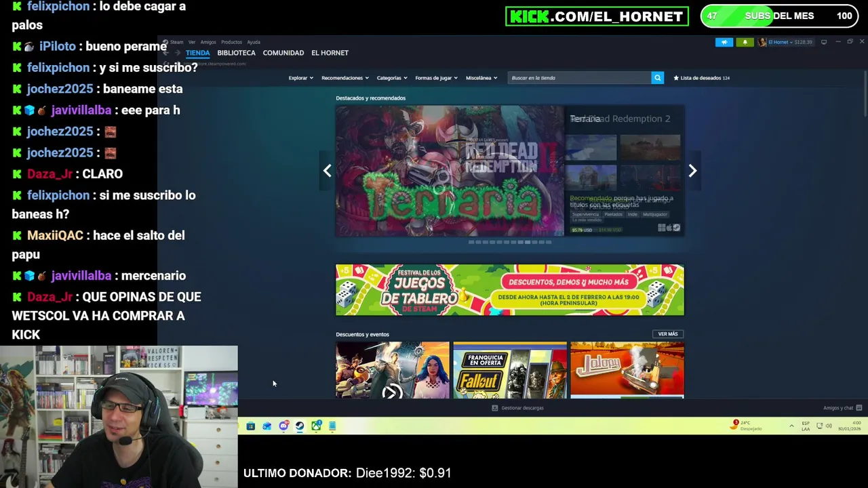Open the Ver menu
Screen dimensions: 868x488
(192, 42)
